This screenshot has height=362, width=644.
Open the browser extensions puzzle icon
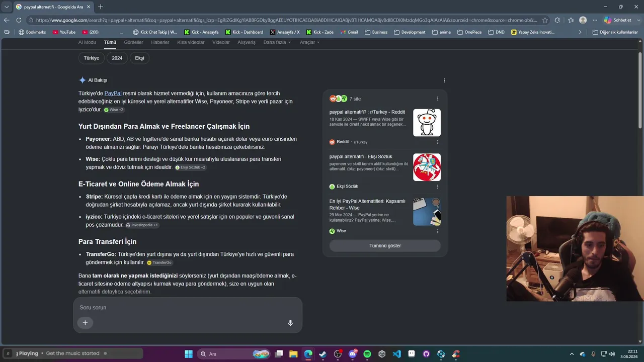[x=557, y=20]
